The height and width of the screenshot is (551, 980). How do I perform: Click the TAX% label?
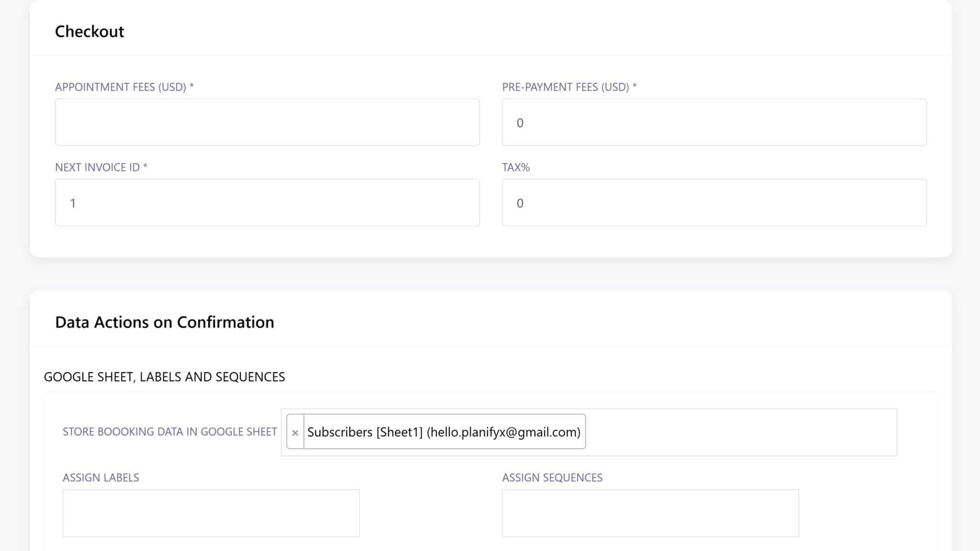click(x=516, y=167)
